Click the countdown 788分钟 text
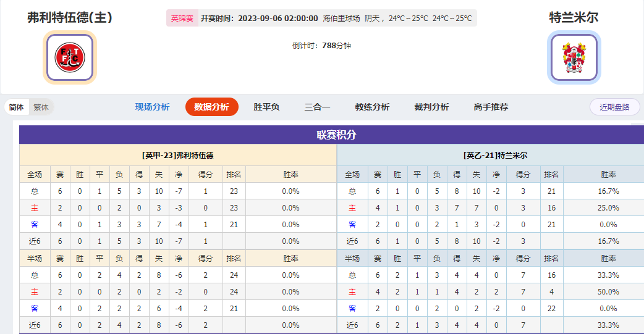This screenshot has height=334, width=644. pos(336,46)
